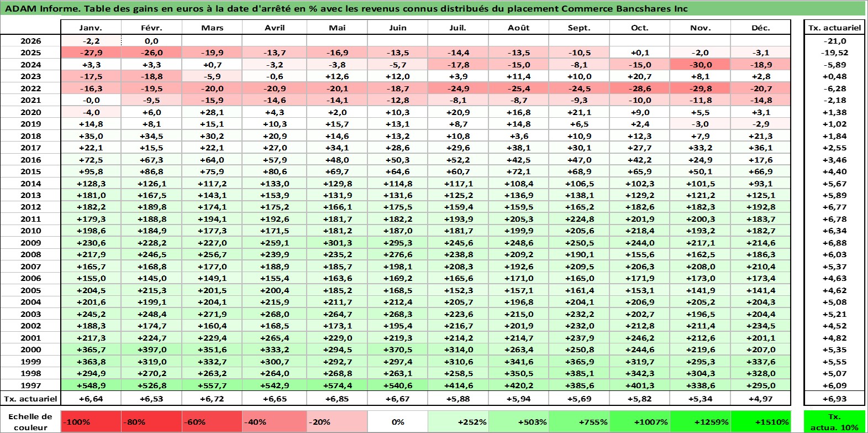The height and width of the screenshot is (433, 868).
Task: Click the 2026 year row label
Action: (31, 41)
